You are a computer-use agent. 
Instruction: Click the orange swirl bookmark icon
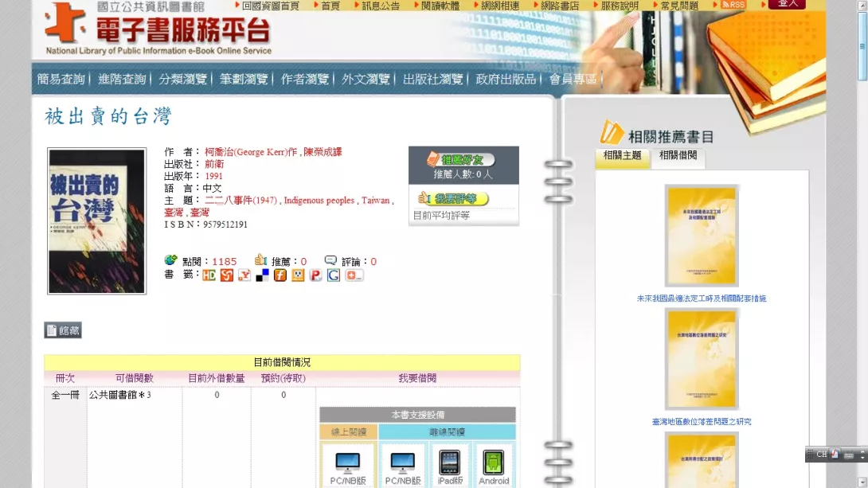coord(227,275)
